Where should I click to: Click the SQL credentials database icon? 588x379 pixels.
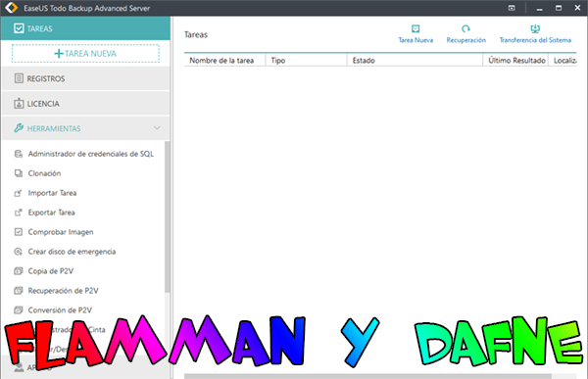click(19, 154)
